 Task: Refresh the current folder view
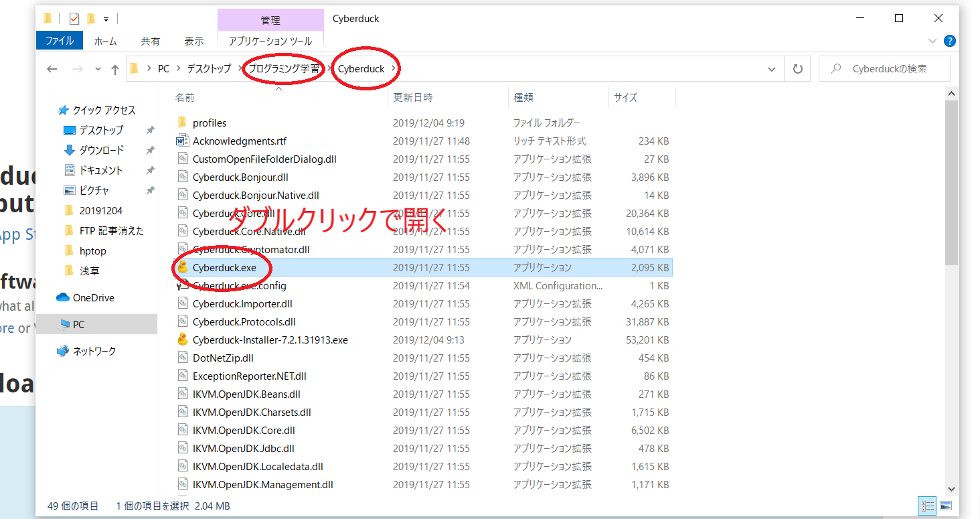pyautogui.click(x=797, y=69)
